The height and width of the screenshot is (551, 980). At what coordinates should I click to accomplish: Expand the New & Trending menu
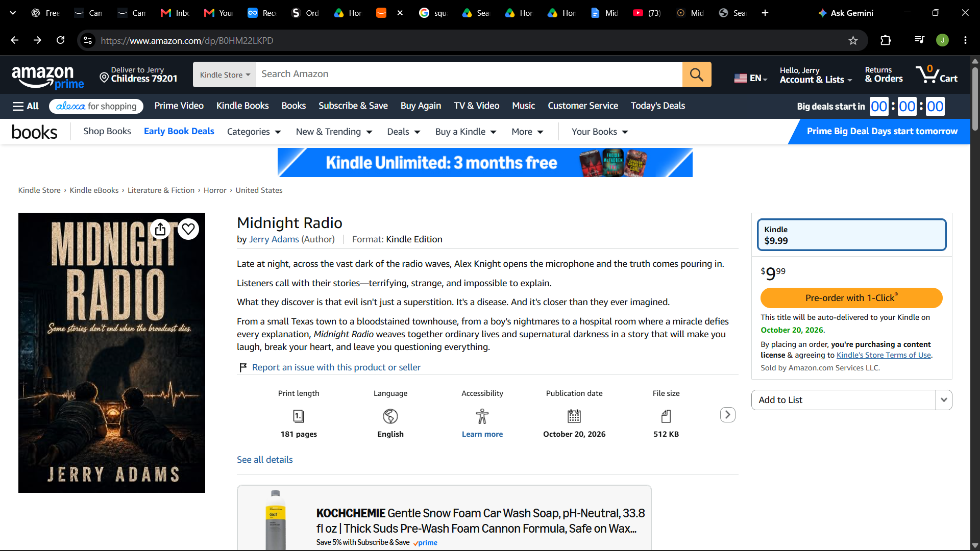coord(334,132)
